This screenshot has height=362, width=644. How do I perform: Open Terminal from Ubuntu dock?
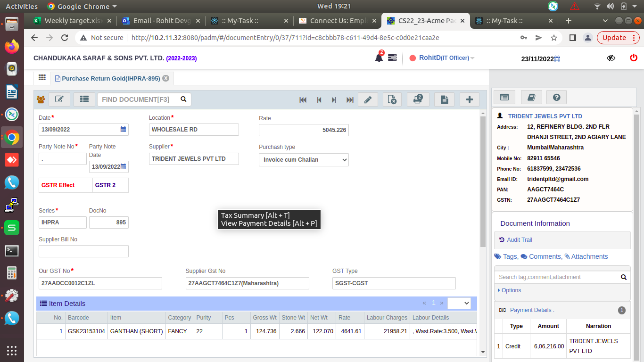[x=12, y=251]
